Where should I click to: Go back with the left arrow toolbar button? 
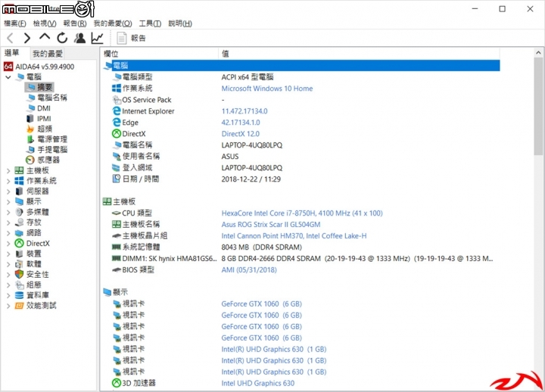(x=11, y=38)
